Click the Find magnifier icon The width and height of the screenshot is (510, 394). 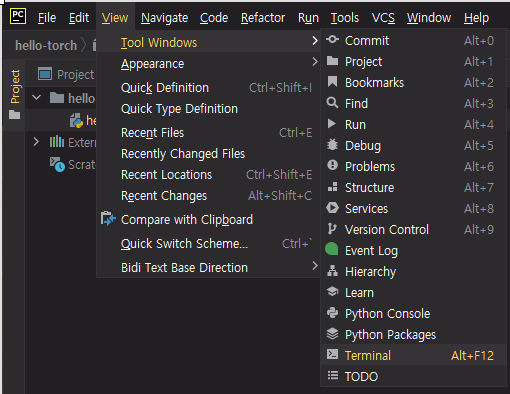coord(332,103)
